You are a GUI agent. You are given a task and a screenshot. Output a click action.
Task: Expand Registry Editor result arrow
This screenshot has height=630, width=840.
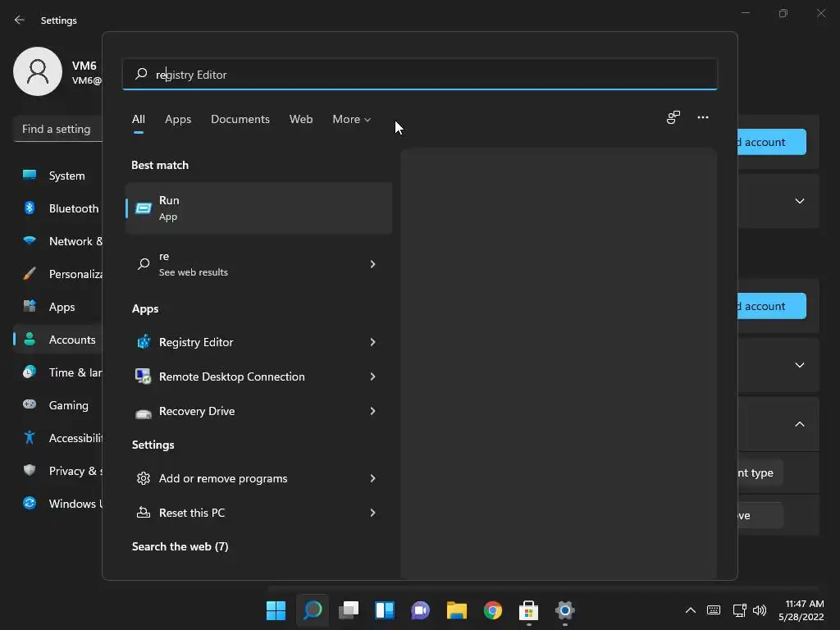(x=373, y=342)
